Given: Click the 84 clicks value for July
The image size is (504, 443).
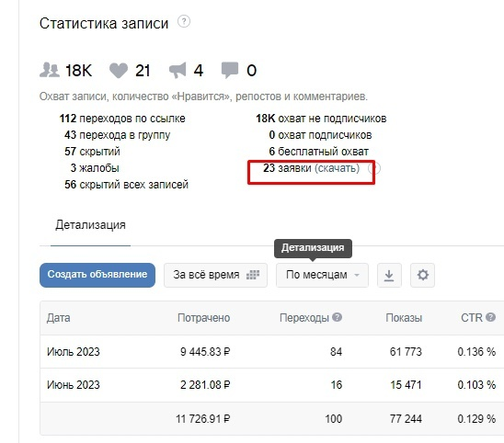Looking at the screenshot, I should pos(337,352).
